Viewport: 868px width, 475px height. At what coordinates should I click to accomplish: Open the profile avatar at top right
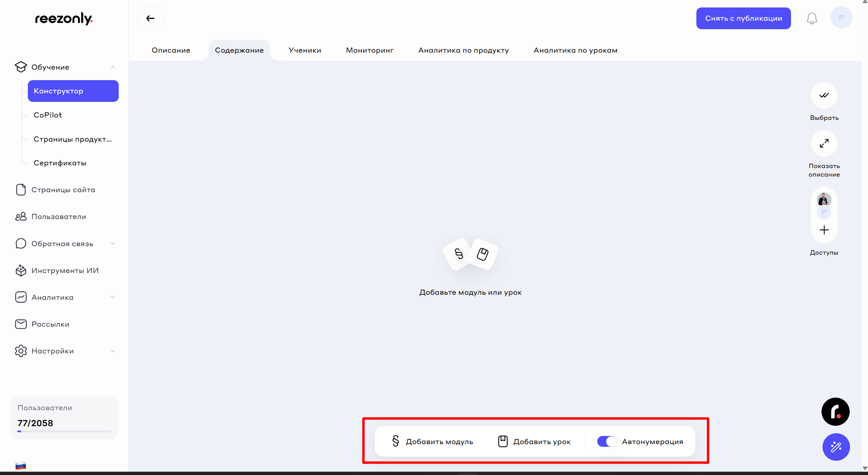tap(841, 18)
